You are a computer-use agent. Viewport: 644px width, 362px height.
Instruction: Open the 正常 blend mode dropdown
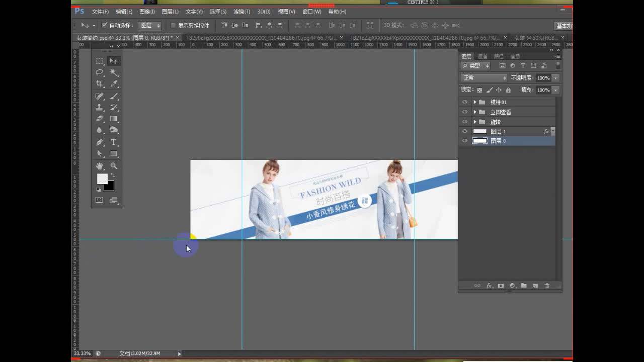[x=484, y=78]
